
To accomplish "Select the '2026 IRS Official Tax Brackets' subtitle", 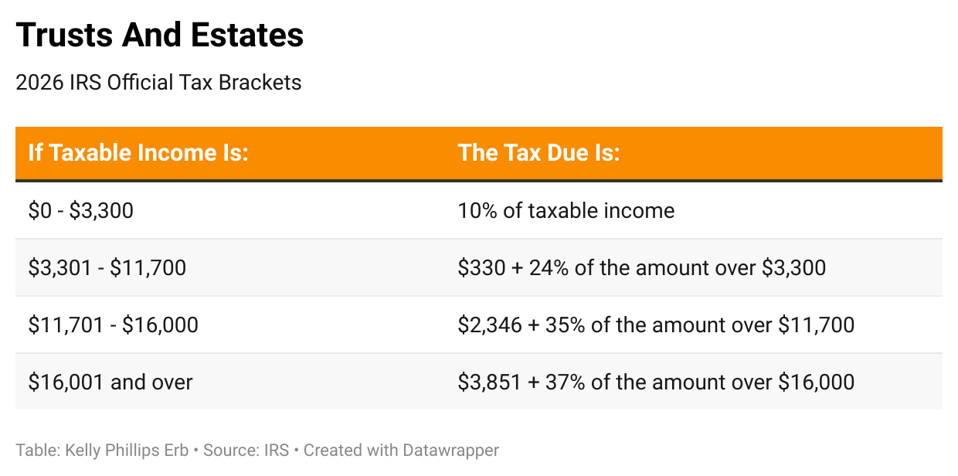I will coord(158,83).
